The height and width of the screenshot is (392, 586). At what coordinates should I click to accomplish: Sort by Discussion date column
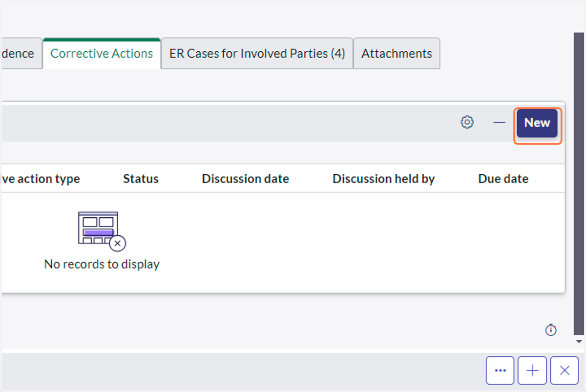point(246,179)
